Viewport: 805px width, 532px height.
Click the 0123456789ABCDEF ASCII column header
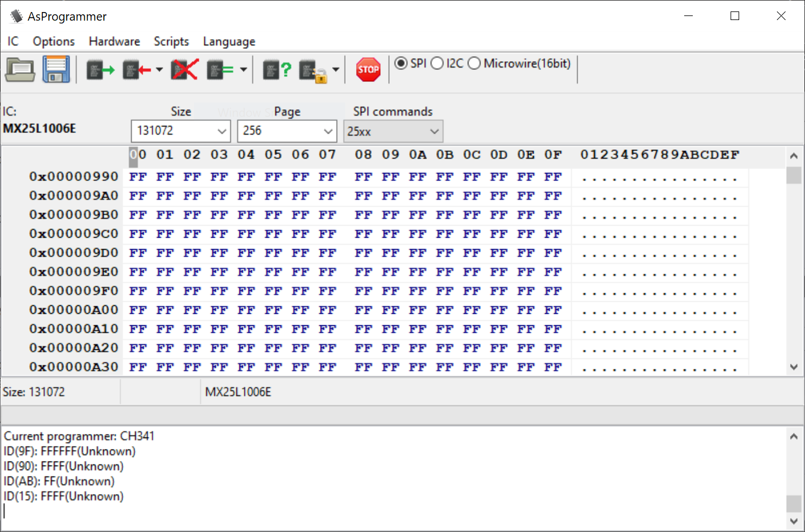[660, 155]
